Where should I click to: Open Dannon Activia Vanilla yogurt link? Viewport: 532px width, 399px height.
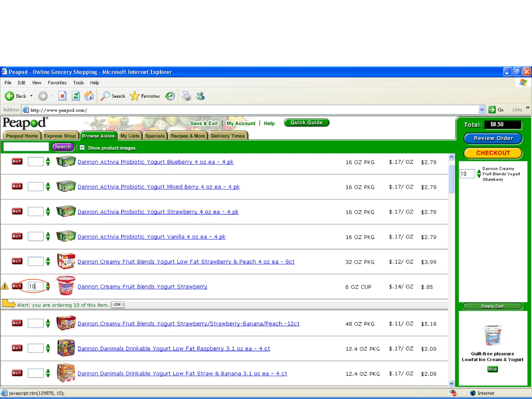pos(151,237)
